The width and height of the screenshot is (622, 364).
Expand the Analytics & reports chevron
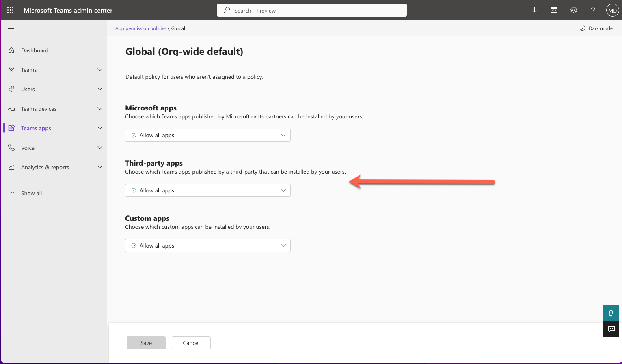(x=100, y=167)
